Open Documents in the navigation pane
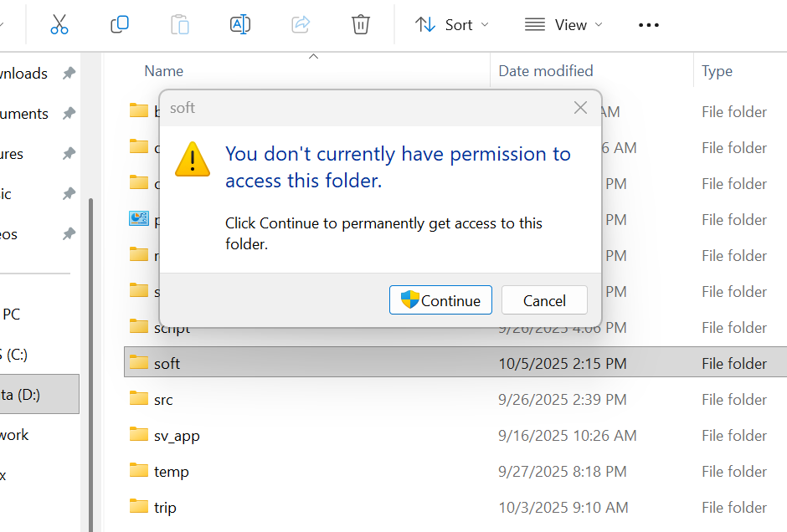787x532 pixels. (x=24, y=114)
